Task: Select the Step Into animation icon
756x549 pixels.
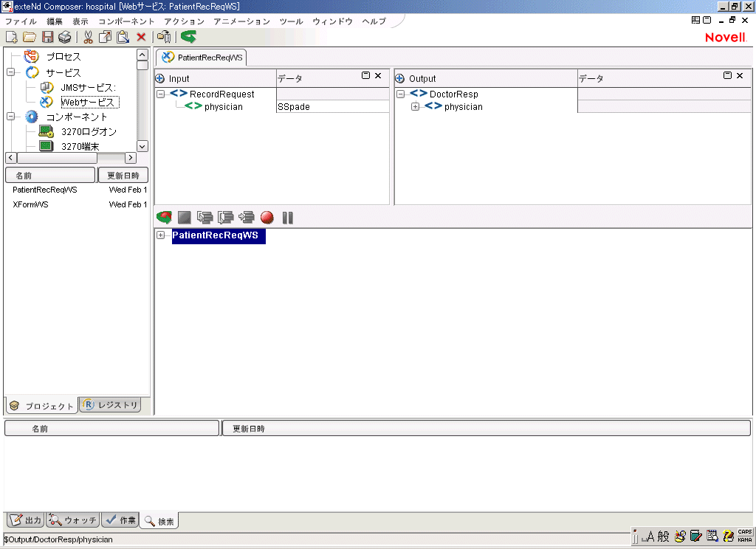Action: [x=205, y=217]
